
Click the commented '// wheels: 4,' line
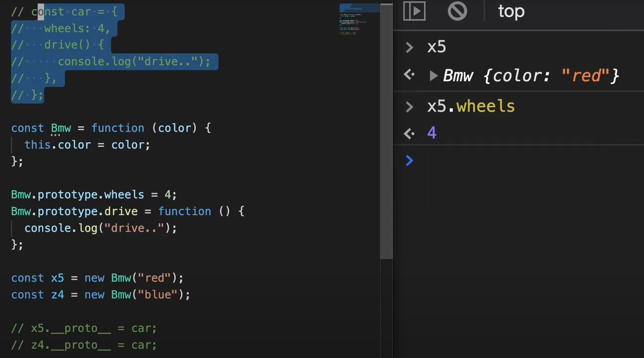point(60,28)
